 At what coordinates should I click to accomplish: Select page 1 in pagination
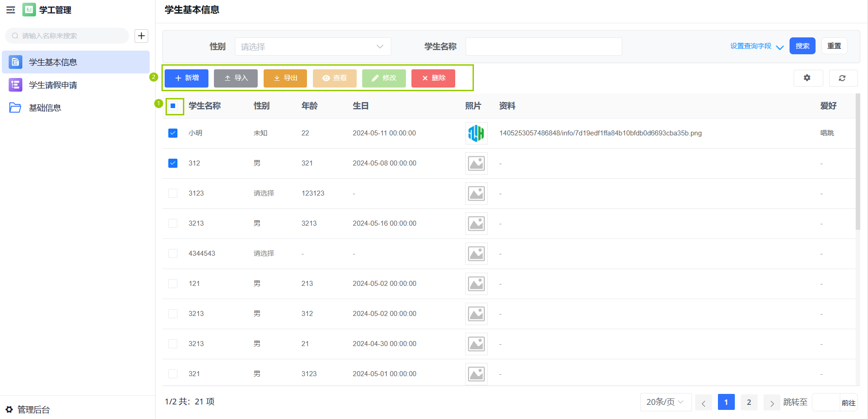[x=726, y=402]
